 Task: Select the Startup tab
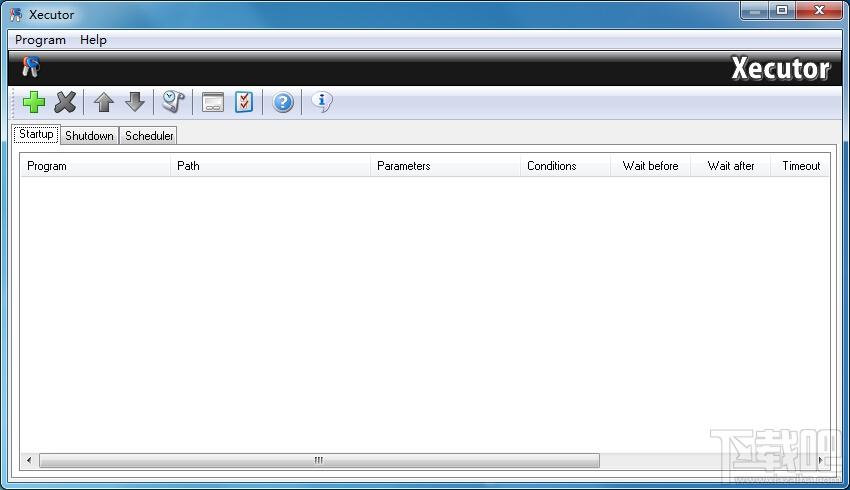(36, 134)
